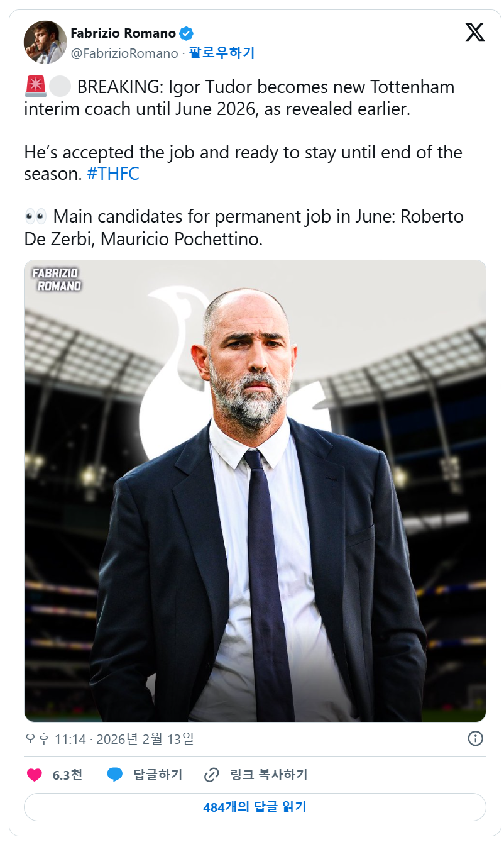Open the @FabrizioRomano handle link

pos(124,53)
